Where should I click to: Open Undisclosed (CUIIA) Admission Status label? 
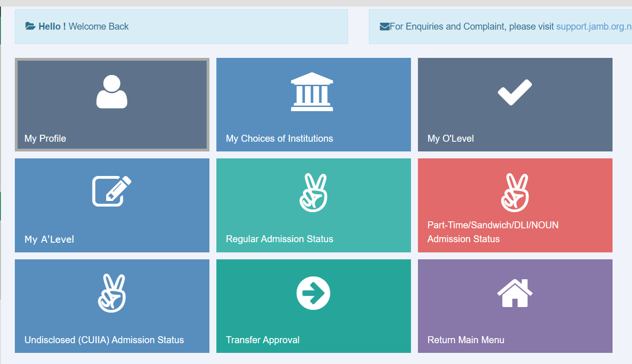point(104,340)
